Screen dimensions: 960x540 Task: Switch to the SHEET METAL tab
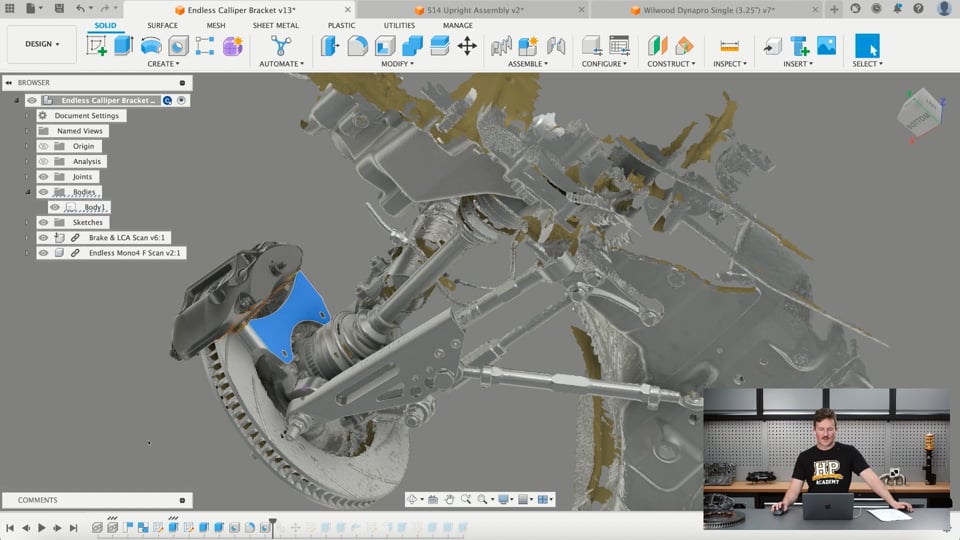pyautogui.click(x=276, y=25)
